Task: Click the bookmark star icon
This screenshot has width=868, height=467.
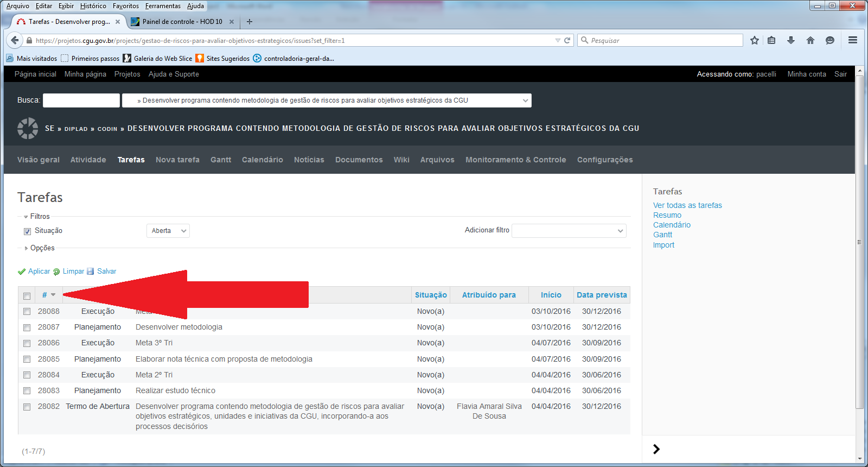Action: [754, 40]
